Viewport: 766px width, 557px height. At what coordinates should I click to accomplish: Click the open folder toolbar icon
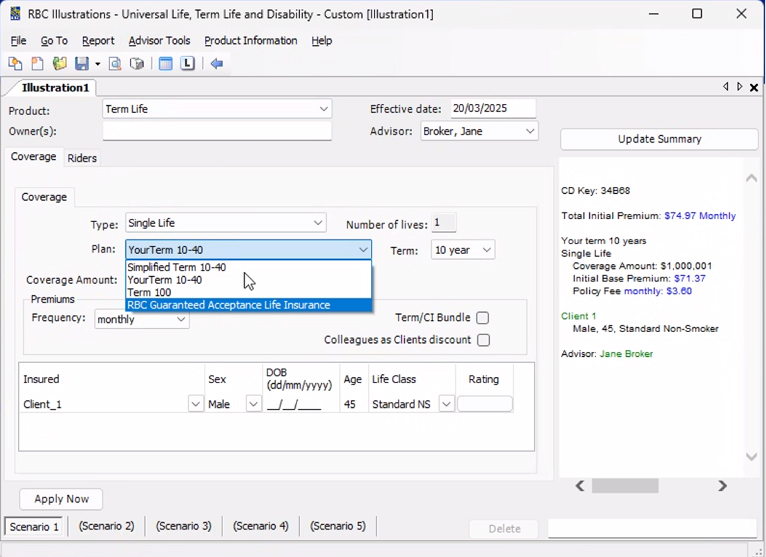click(x=60, y=64)
